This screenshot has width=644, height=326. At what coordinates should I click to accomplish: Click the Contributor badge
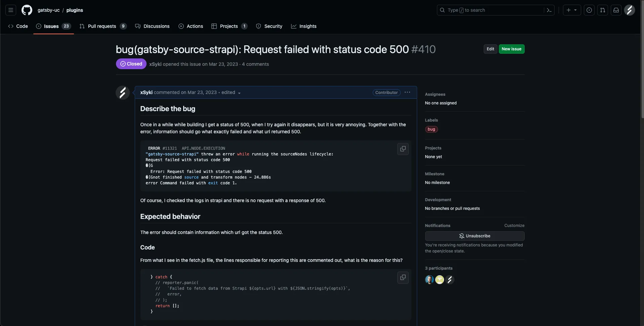pyautogui.click(x=387, y=93)
